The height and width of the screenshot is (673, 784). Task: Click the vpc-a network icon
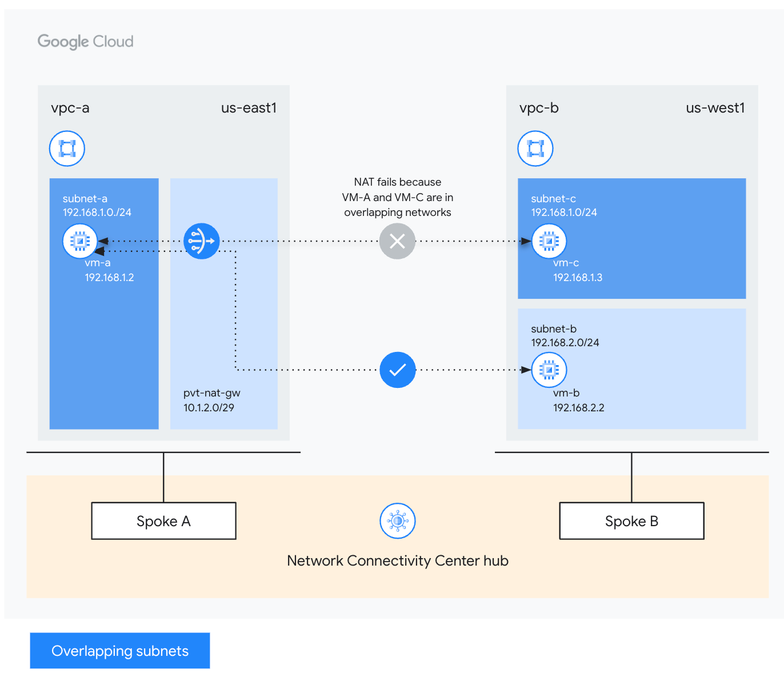tap(67, 149)
